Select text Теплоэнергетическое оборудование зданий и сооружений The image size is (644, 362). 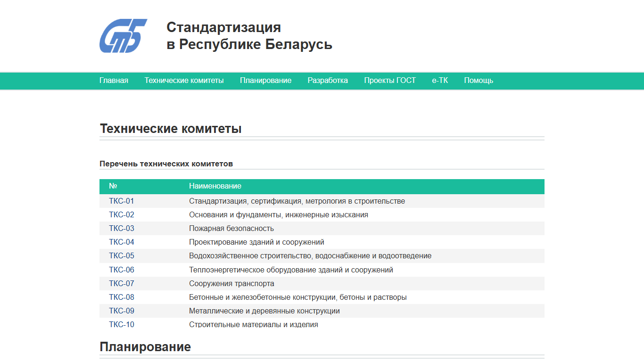pos(291,270)
